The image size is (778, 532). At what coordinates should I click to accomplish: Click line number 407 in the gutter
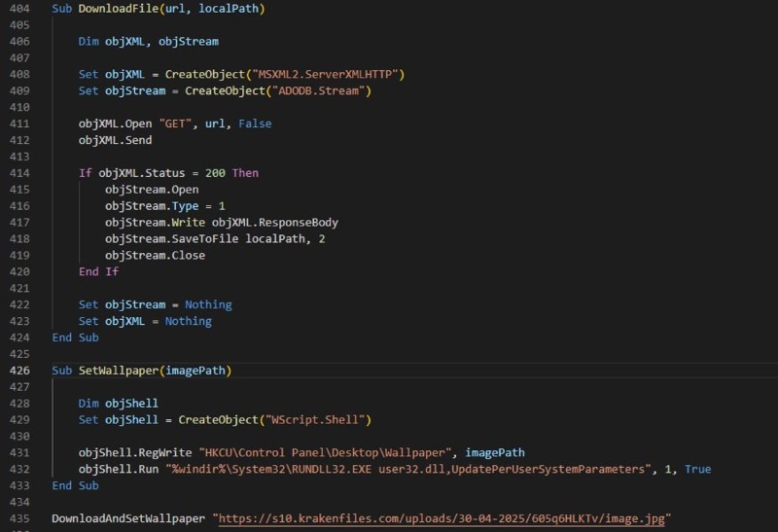click(x=19, y=58)
